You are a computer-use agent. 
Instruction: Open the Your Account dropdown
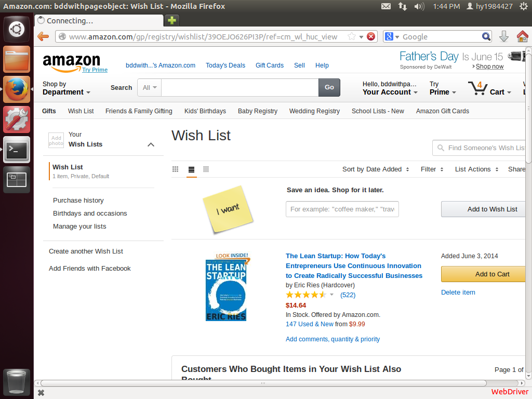point(390,88)
